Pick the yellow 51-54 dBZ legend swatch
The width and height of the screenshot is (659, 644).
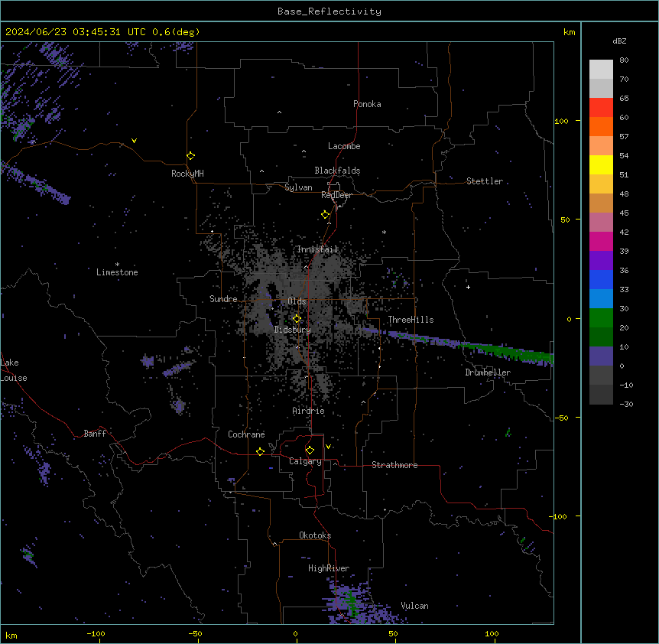tap(601, 164)
